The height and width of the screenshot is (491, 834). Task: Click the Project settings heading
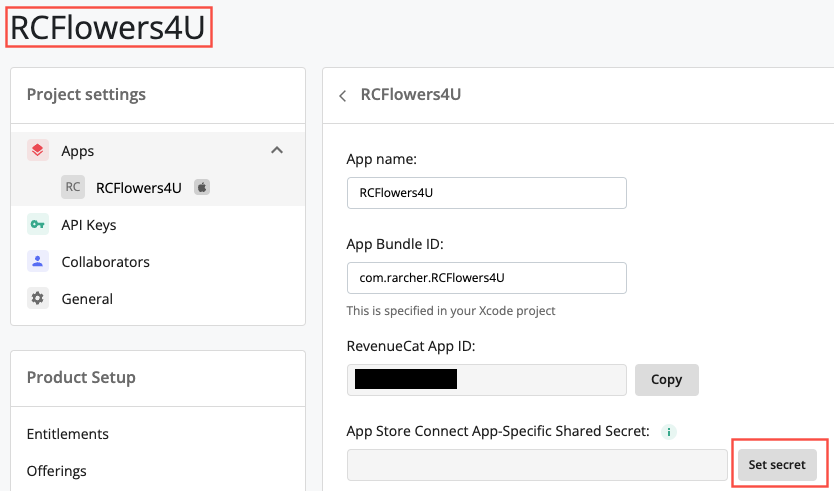(x=86, y=94)
